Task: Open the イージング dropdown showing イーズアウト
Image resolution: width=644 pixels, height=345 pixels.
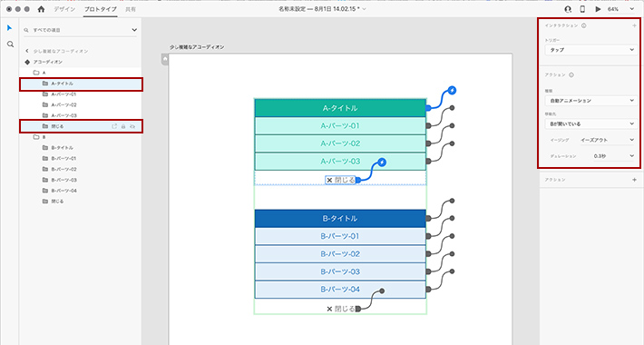Action: tap(608, 140)
